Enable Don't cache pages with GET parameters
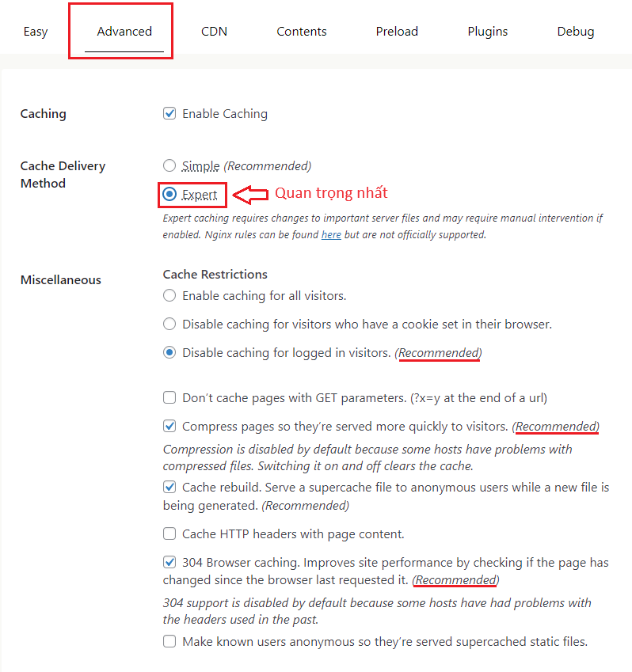Viewport: 632px width, 672px height. click(x=169, y=397)
